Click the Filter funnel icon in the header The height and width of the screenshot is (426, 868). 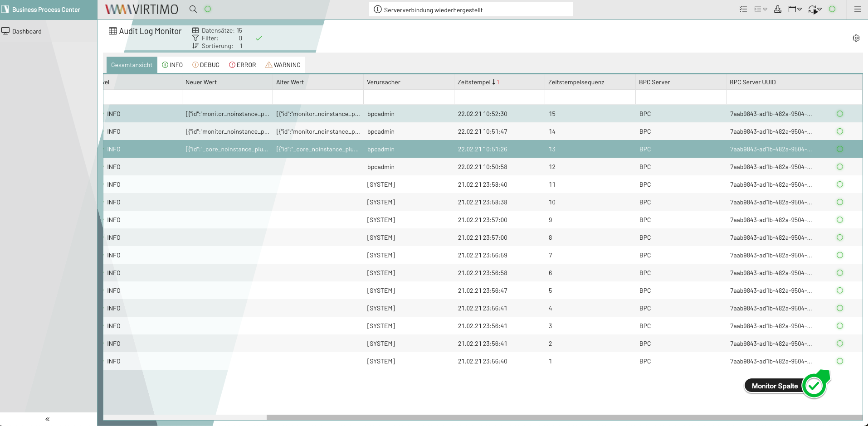(195, 38)
